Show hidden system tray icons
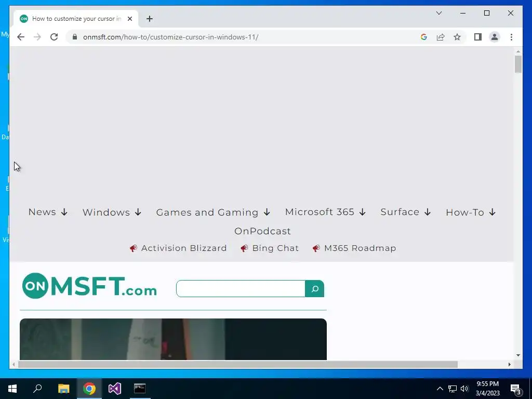The image size is (532, 399). 440,389
